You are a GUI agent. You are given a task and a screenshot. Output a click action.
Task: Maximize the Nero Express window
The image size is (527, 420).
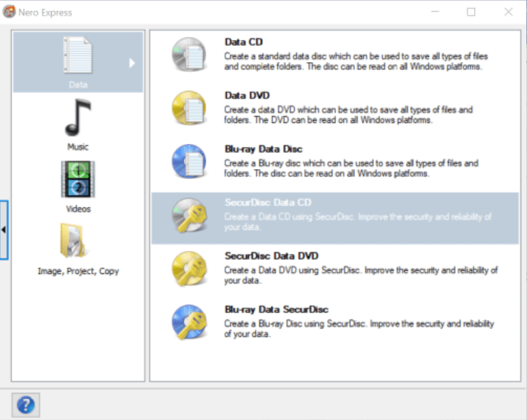[x=471, y=12]
